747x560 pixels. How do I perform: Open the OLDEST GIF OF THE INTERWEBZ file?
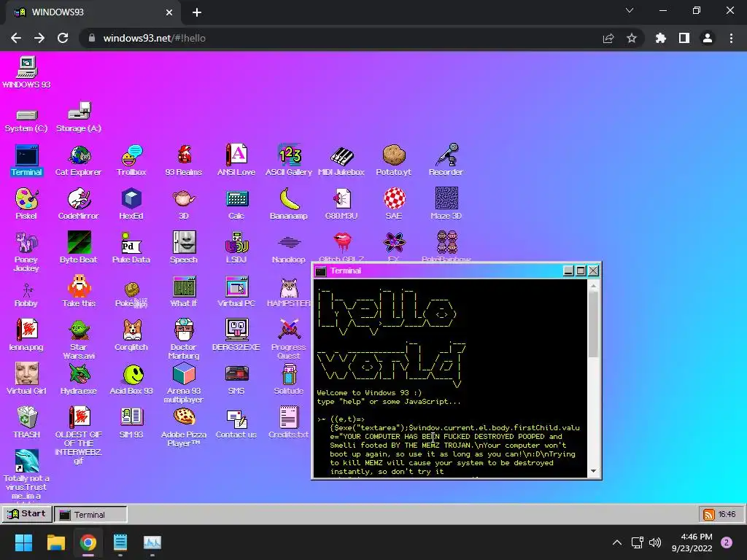tap(79, 418)
